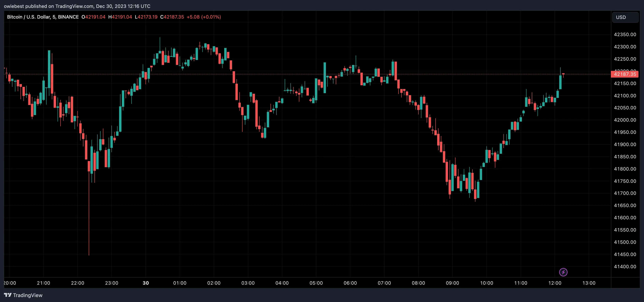Click the 22:00 time axis label
Image resolution: width=644 pixels, height=302 pixels.
click(x=77, y=283)
